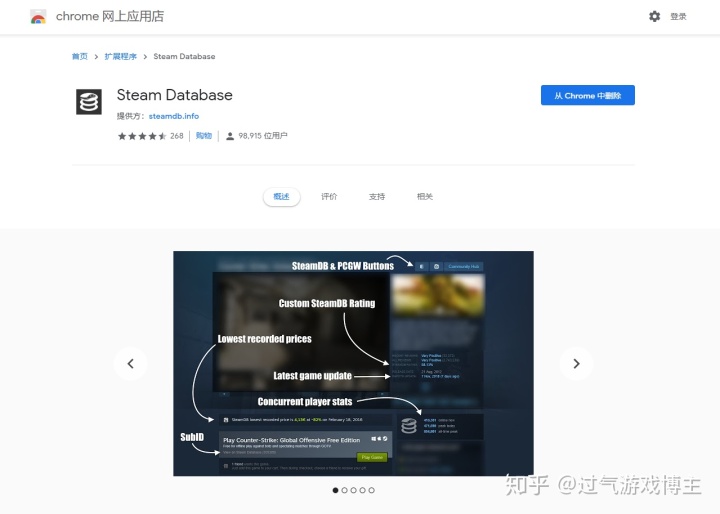
Task: Click the chrome 网上应用店 header title
Action: pos(110,17)
